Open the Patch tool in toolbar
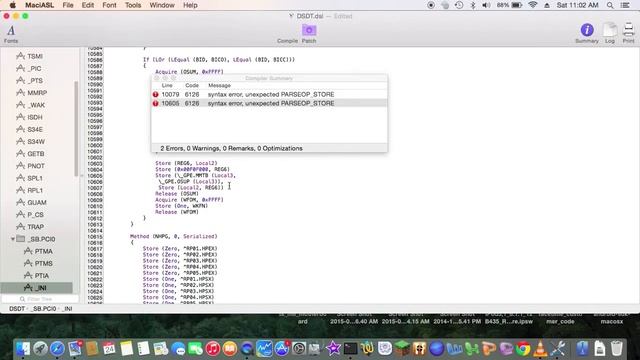This screenshot has width=640, height=360. click(x=309, y=33)
